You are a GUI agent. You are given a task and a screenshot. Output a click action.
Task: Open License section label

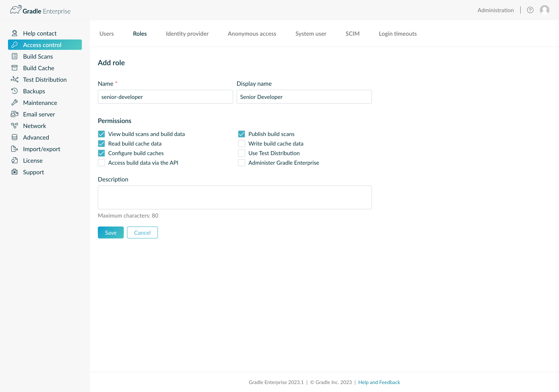[x=33, y=161]
